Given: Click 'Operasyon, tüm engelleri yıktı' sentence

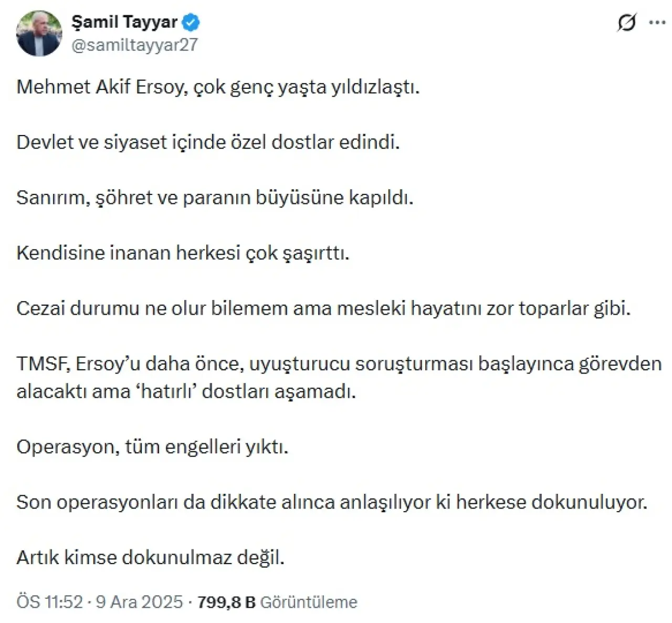Looking at the screenshot, I should (152, 447).
